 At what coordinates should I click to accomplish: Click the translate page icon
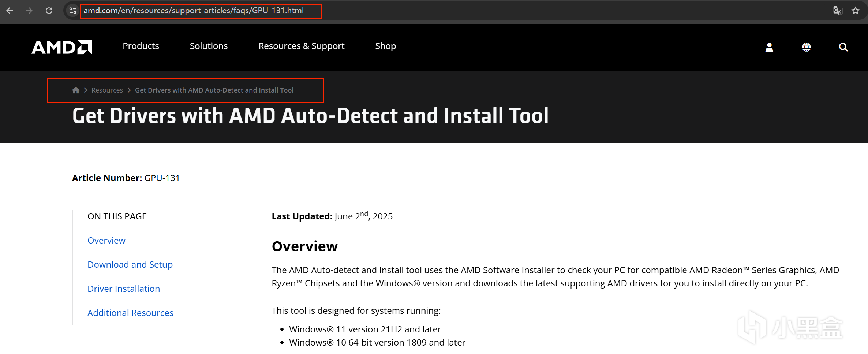coord(838,11)
